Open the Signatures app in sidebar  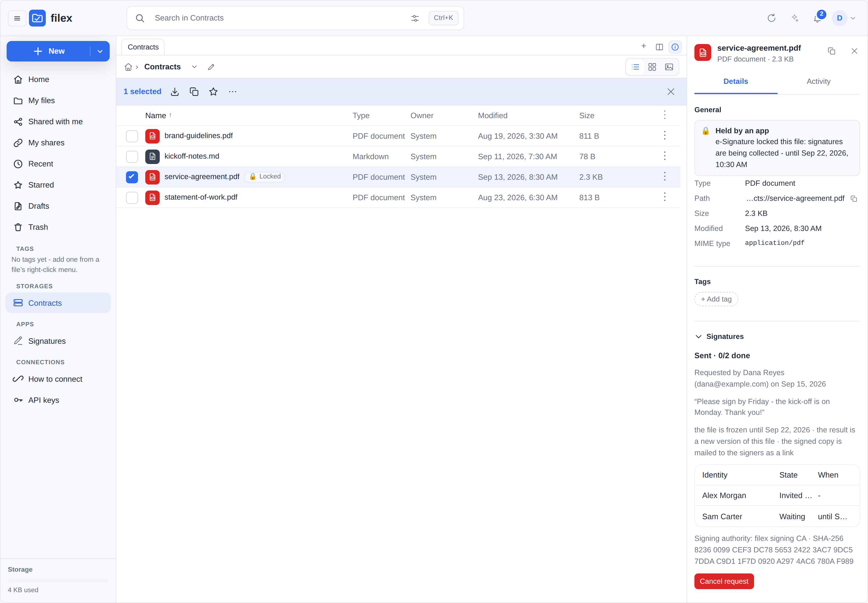(x=58, y=341)
